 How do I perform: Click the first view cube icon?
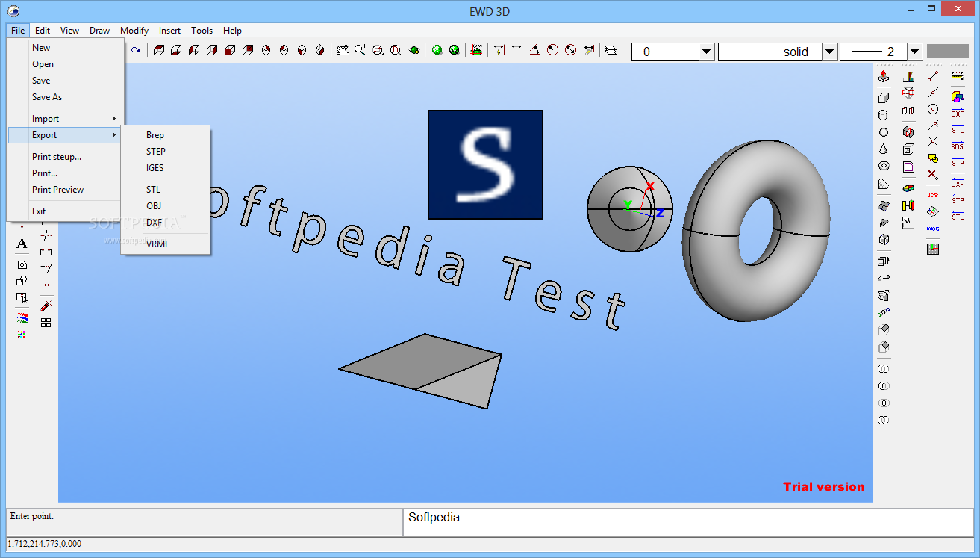(159, 50)
